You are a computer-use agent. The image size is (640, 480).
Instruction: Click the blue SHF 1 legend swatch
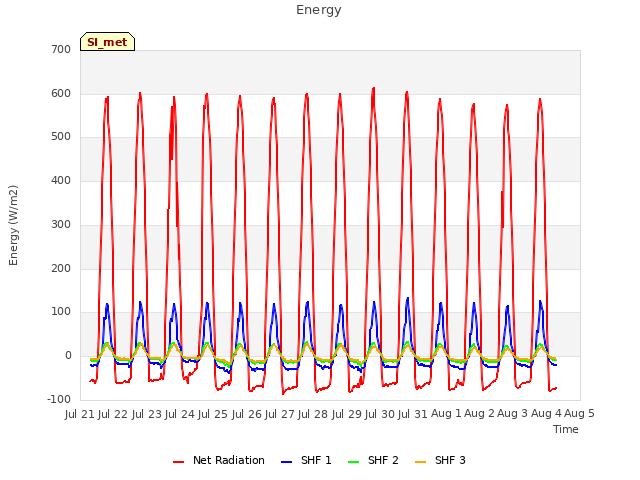coord(287,462)
